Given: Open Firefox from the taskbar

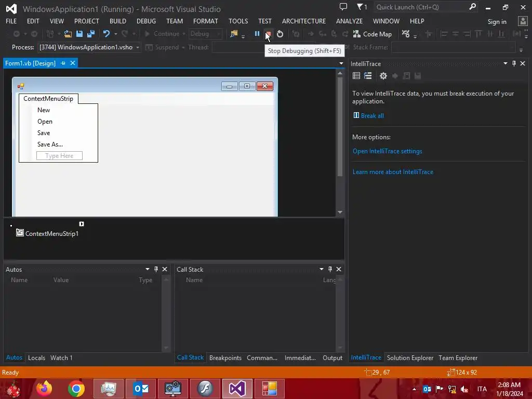Looking at the screenshot, I should coord(45,389).
